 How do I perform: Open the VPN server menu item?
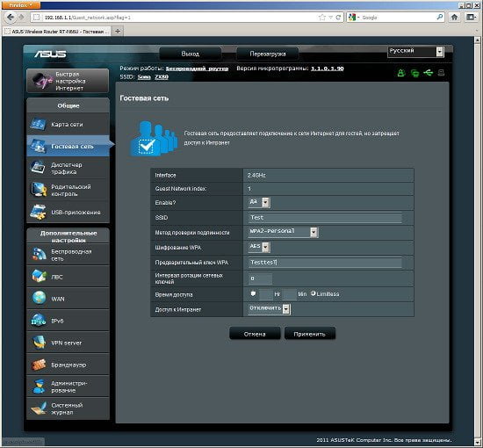tap(68, 343)
